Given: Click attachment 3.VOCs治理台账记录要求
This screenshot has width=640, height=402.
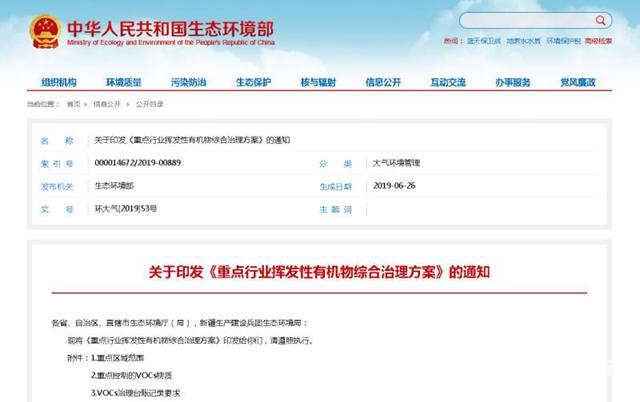Looking at the screenshot, I should coord(136,393).
